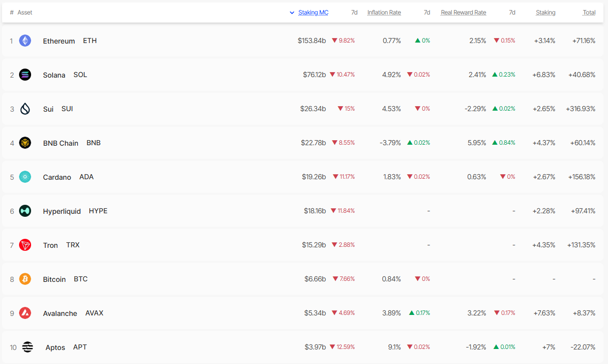The height and width of the screenshot is (364, 608).
Task: Click the Solana logo icon
Action: (x=25, y=75)
